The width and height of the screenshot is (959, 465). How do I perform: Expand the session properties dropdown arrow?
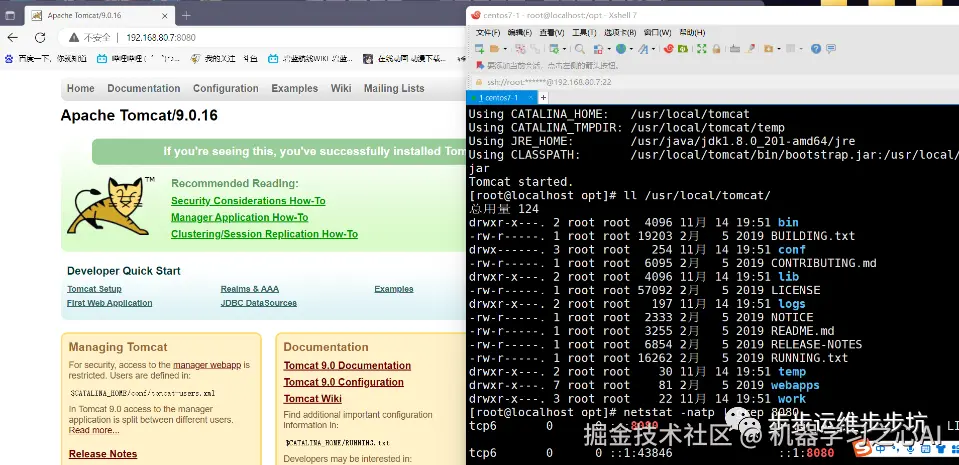pos(565,49)
